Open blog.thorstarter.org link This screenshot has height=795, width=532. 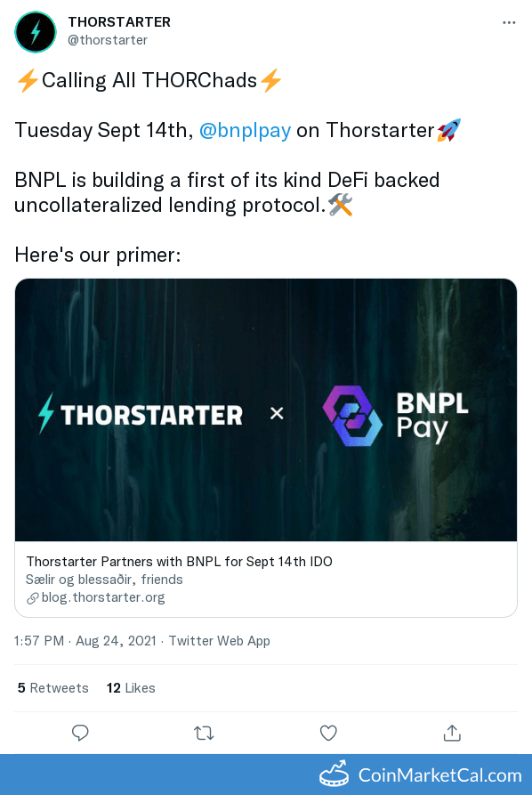tap(103, 597)
